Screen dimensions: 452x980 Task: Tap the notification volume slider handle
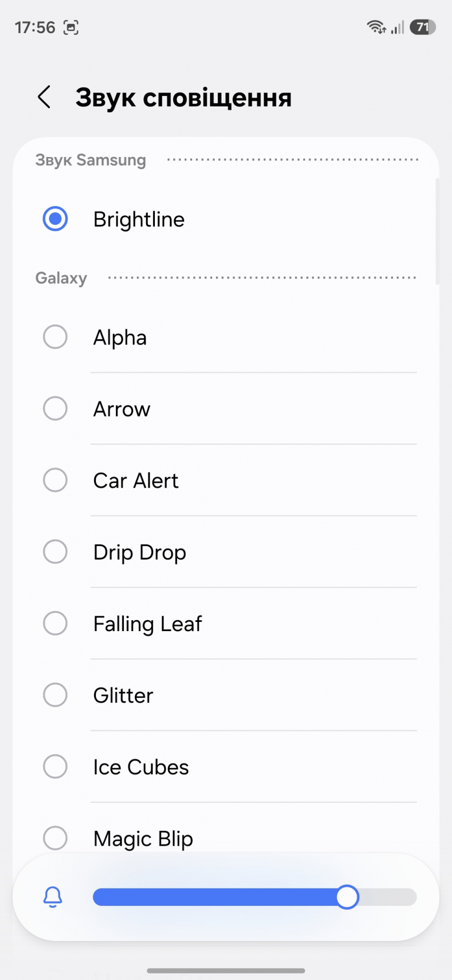pyautogui.click(x=347, y=897)
